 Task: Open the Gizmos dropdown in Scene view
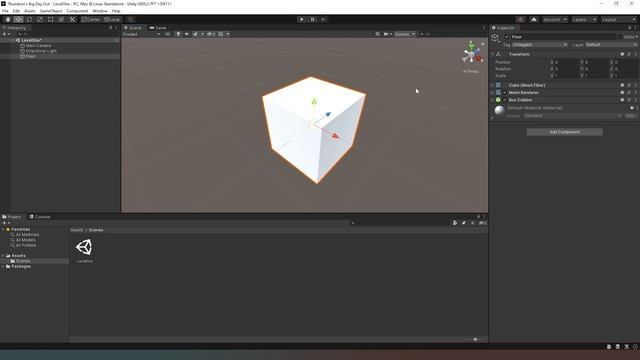pyautogui.click(x=404, y=34)
